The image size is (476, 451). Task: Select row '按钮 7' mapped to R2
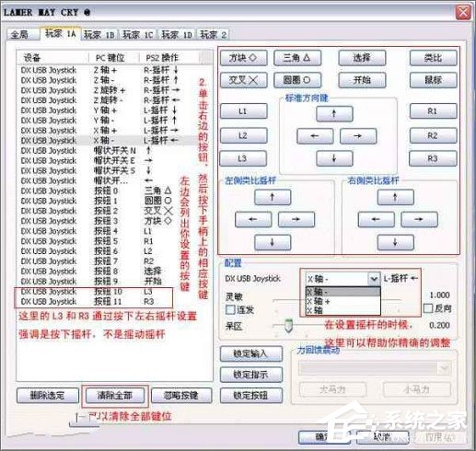click(114, 261)
